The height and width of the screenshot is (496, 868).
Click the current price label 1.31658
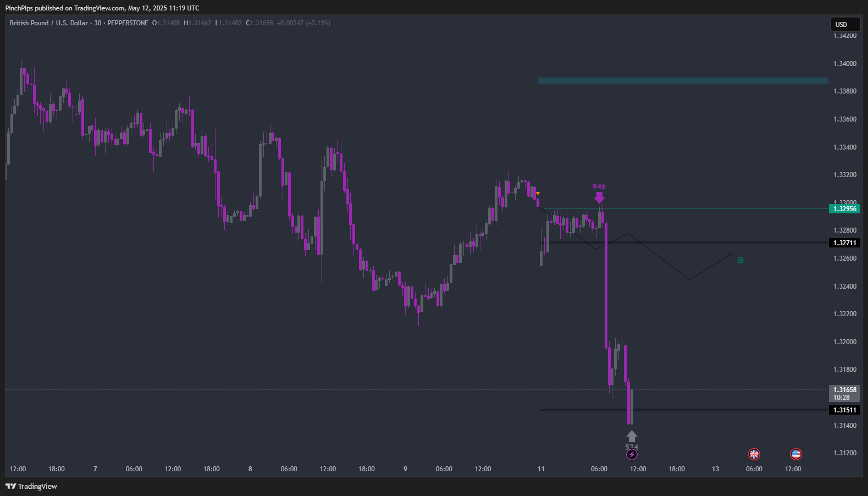(x=844, y=389)
